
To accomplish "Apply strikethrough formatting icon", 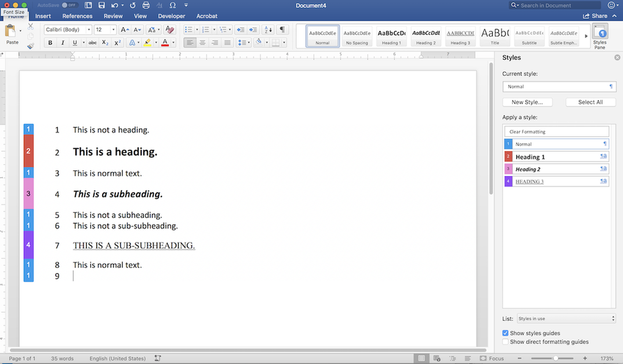I will click(93, 43).
